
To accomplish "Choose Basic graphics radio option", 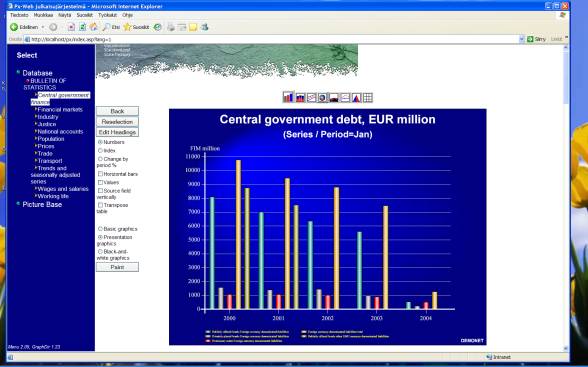I will (100, 229).
